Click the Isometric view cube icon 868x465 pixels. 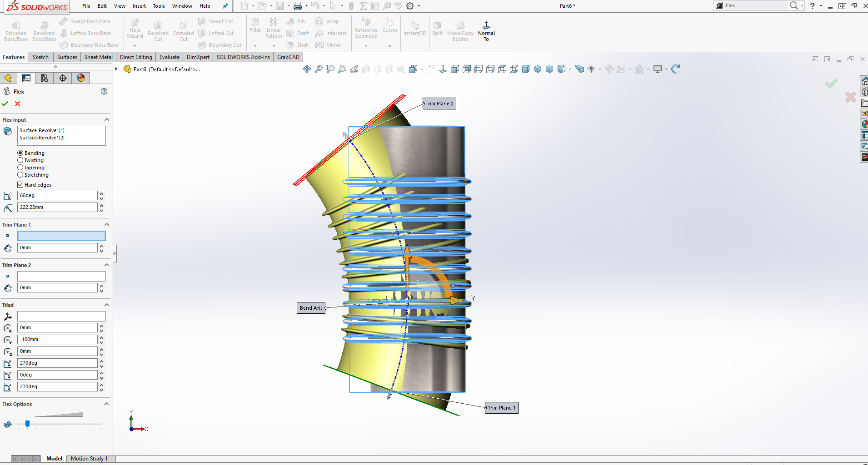pos(538,69)
